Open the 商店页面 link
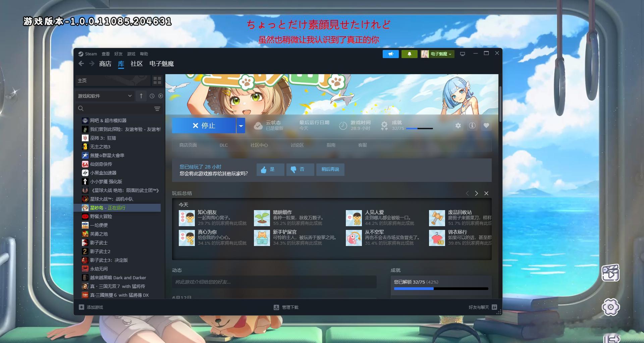 tap(188, 145)
